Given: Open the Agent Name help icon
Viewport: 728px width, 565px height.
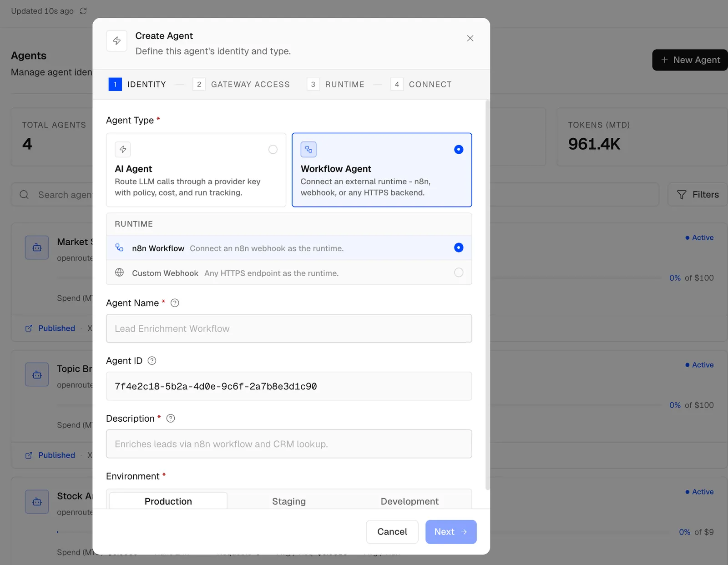Looking at the screenshot, I should pos(175,303).
